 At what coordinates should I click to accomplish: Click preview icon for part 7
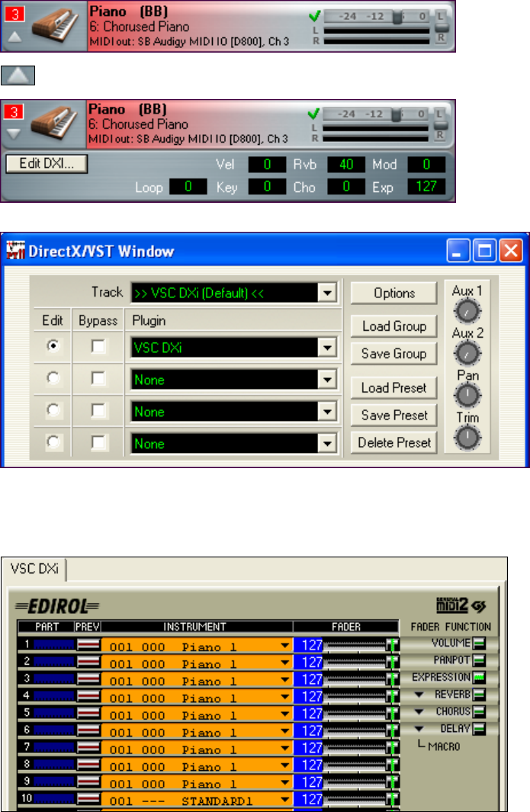coord(88,747)
